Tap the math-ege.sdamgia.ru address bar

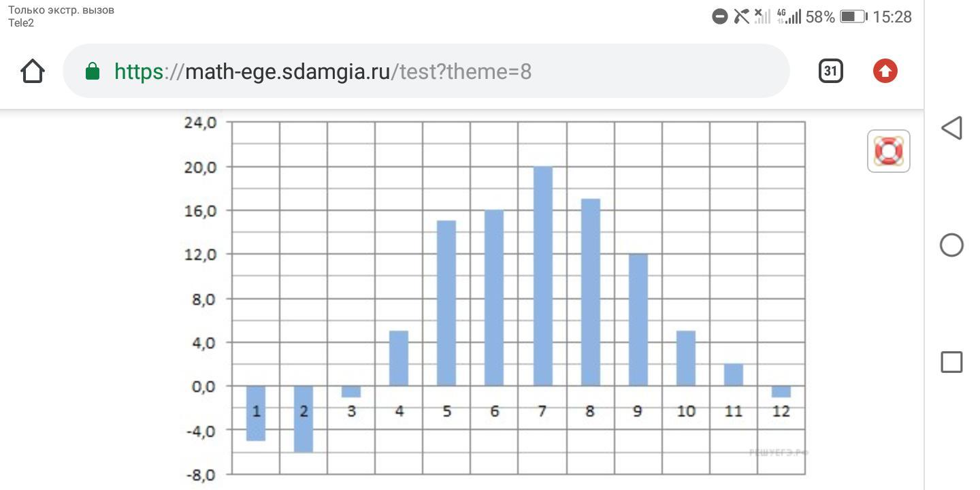(426, 71)
